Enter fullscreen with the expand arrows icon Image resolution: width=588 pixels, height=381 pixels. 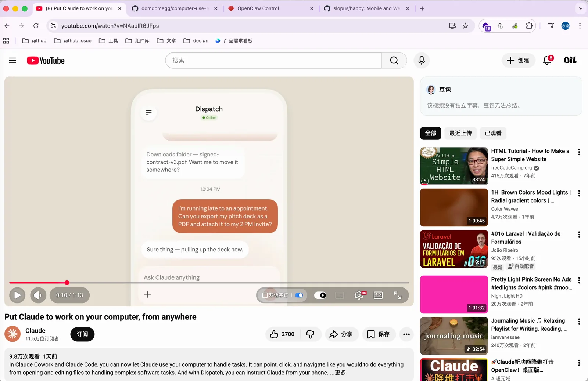(398, 295)
